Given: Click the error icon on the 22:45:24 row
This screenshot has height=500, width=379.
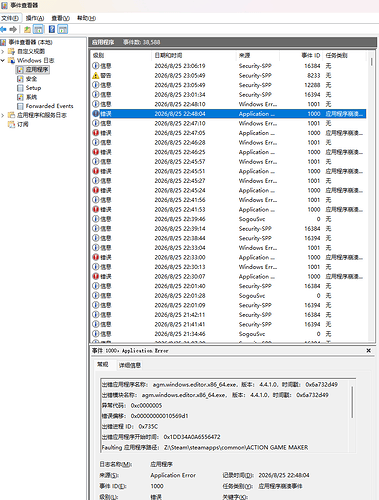Looking at the screenshot, I should (96, 190).
